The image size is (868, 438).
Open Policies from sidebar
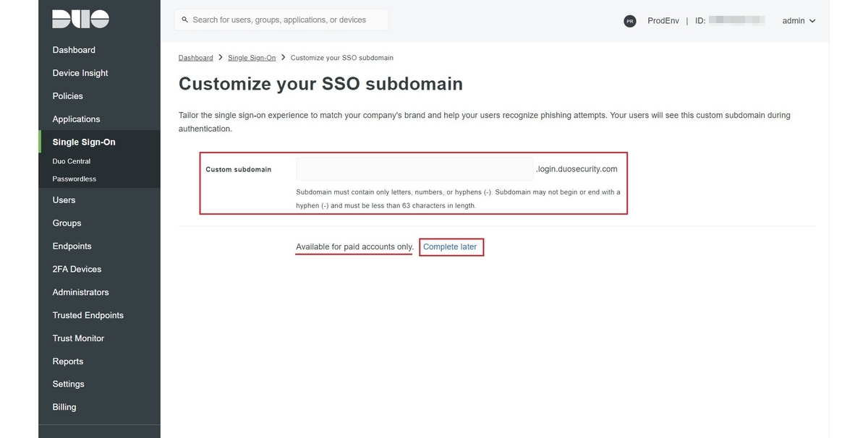67,96
